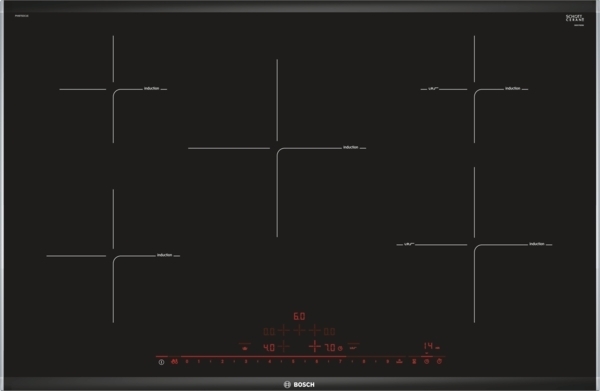Tap the main power on/off symbol

click(161, 362)
